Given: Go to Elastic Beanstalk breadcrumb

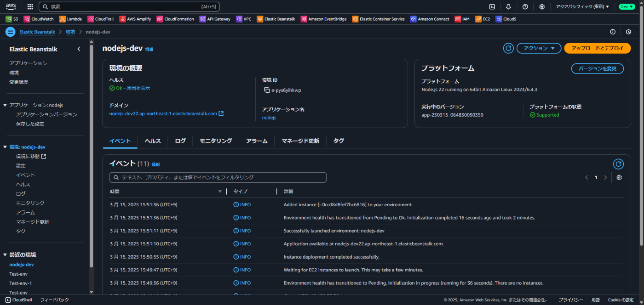Looking at the screenshot, I should click(37, 32).
